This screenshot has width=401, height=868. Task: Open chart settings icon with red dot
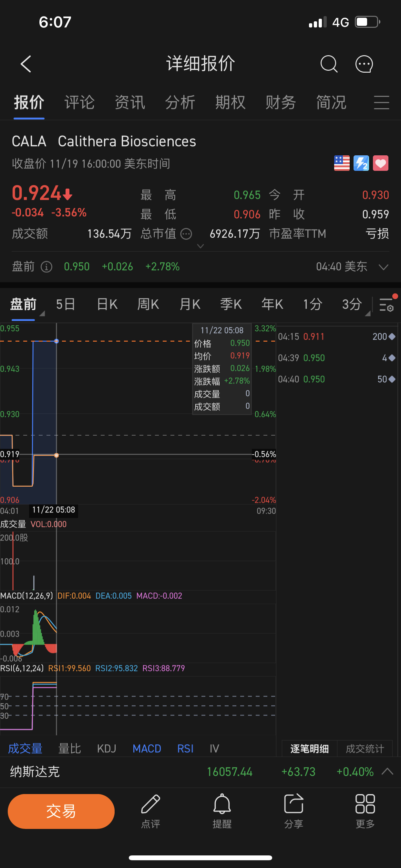387,304
